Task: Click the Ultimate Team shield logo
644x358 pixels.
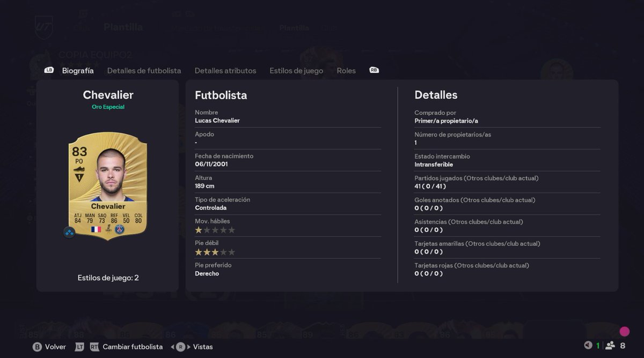Action: 43,27
